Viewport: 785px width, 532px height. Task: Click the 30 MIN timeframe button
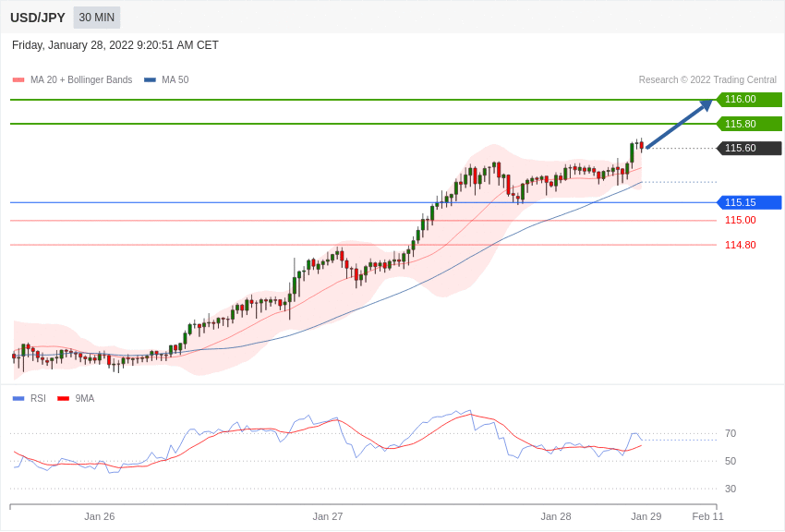tap(97, 18)
